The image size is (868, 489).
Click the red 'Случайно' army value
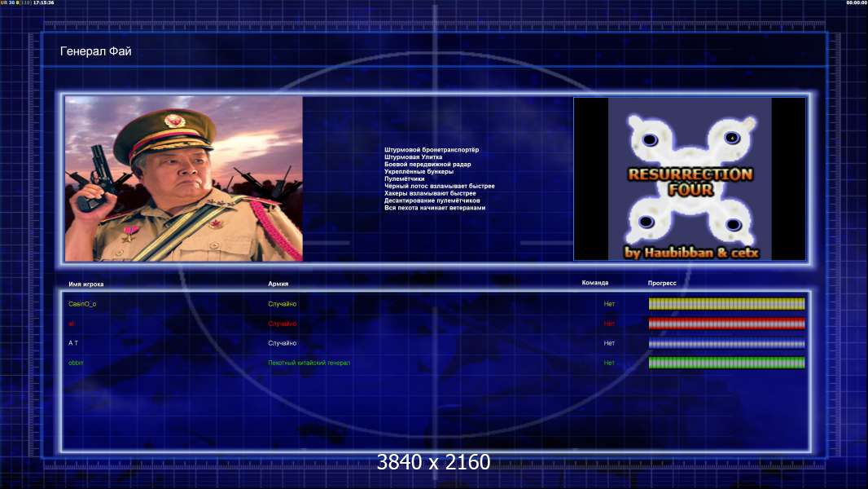[x=283, y=324]
